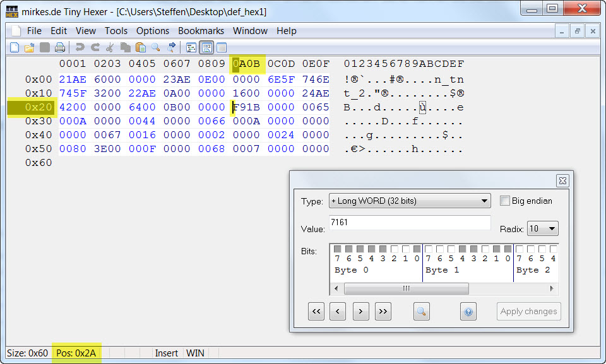This screenshot has height=364, width=606.
Task: Open the structure viewer toolbar icon
Action: click(x=191, y=47)
